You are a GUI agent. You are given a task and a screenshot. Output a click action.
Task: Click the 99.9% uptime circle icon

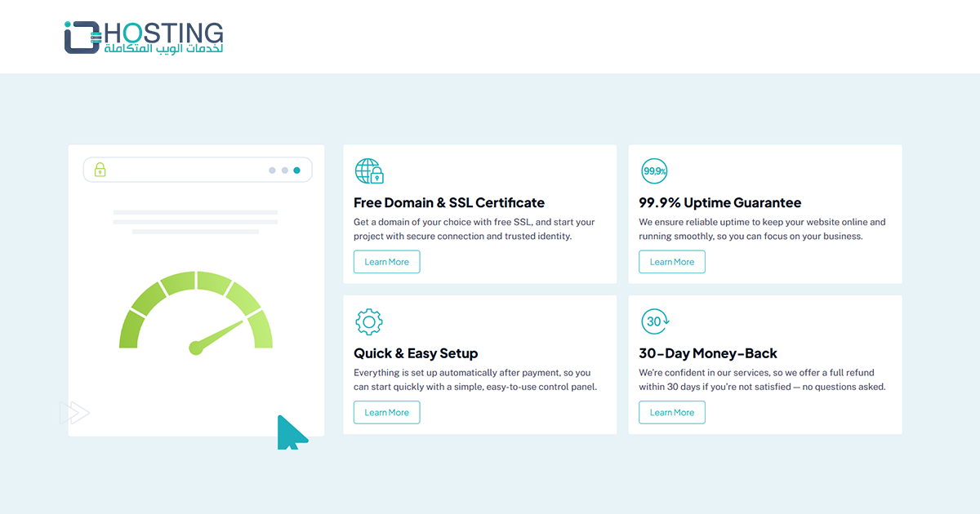(x=654, y=171)
